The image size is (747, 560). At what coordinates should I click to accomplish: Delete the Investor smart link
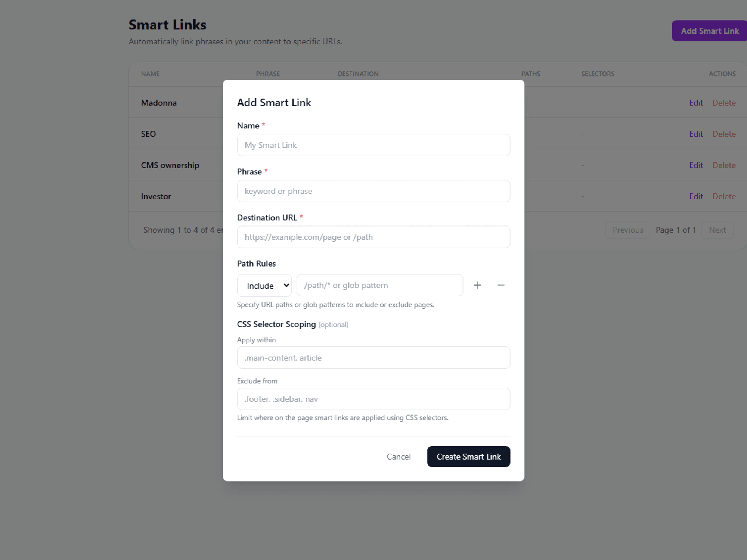click(724, 196)
